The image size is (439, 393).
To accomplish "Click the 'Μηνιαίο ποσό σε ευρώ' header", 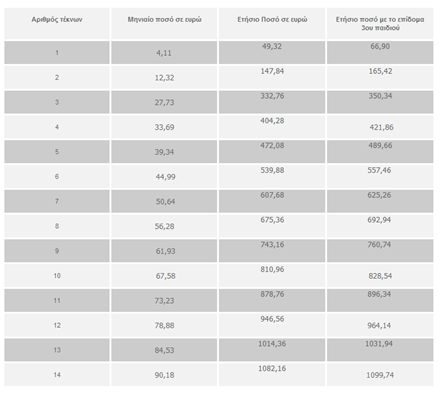I will pos(164,20).
